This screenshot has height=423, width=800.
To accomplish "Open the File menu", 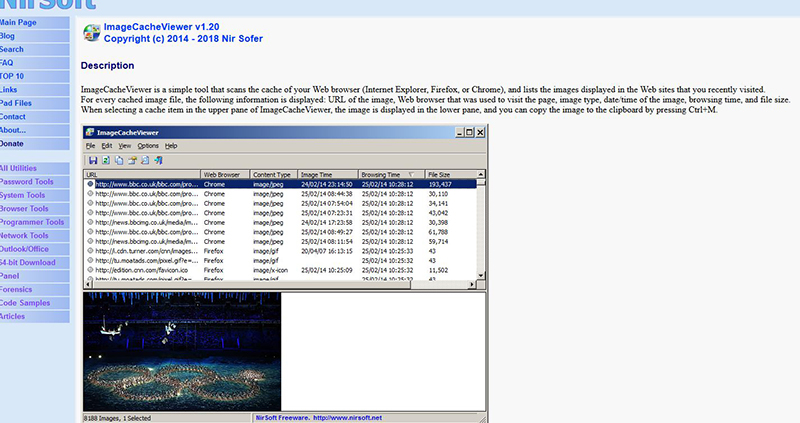I will tap(90, 146).
